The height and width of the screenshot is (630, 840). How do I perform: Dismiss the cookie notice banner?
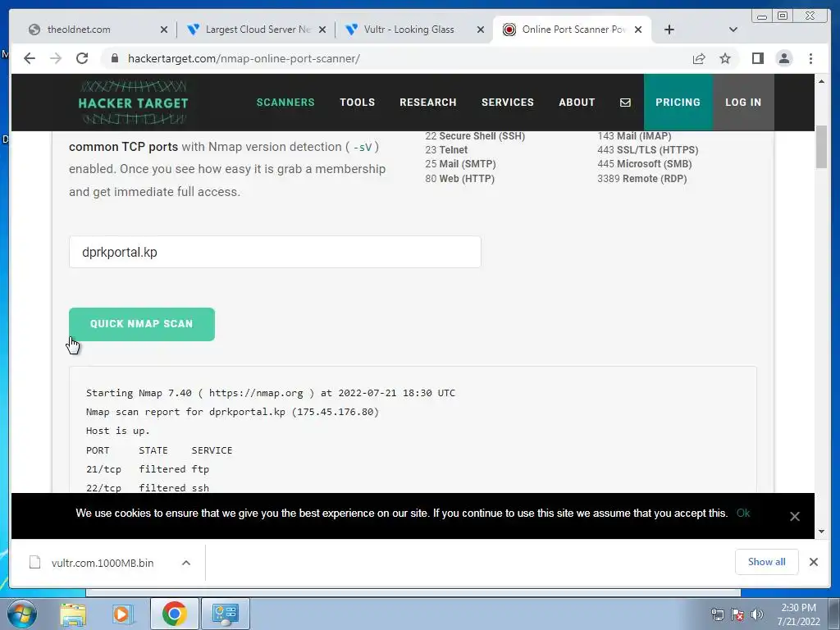[x=794, y=516]
